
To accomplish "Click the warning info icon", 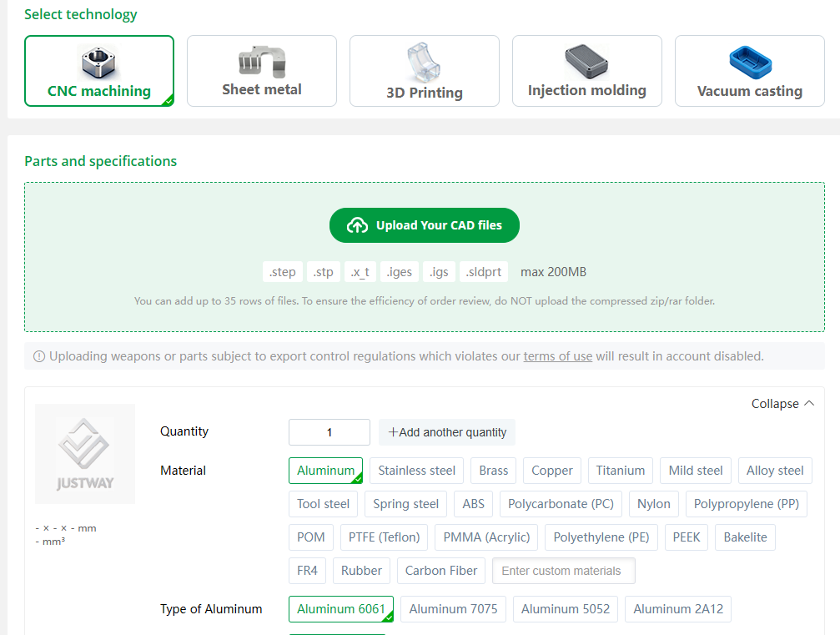I will (x=39, y=356).
